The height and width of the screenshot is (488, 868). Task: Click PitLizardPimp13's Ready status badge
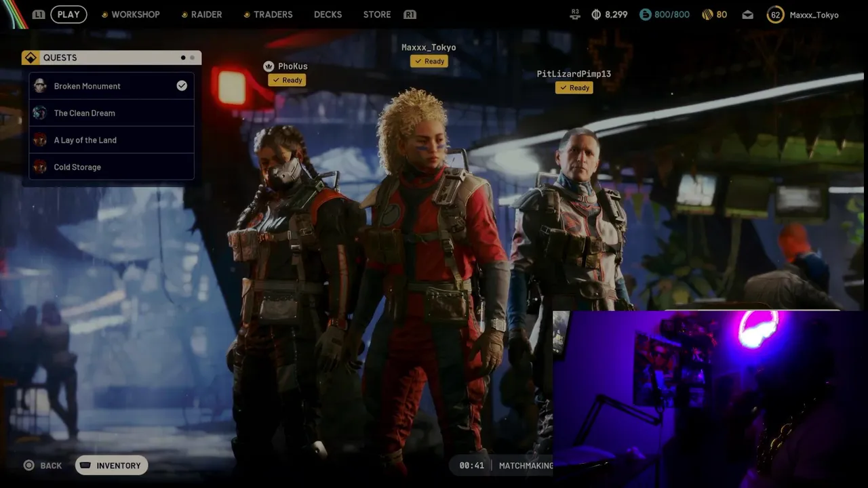[574, 87]
